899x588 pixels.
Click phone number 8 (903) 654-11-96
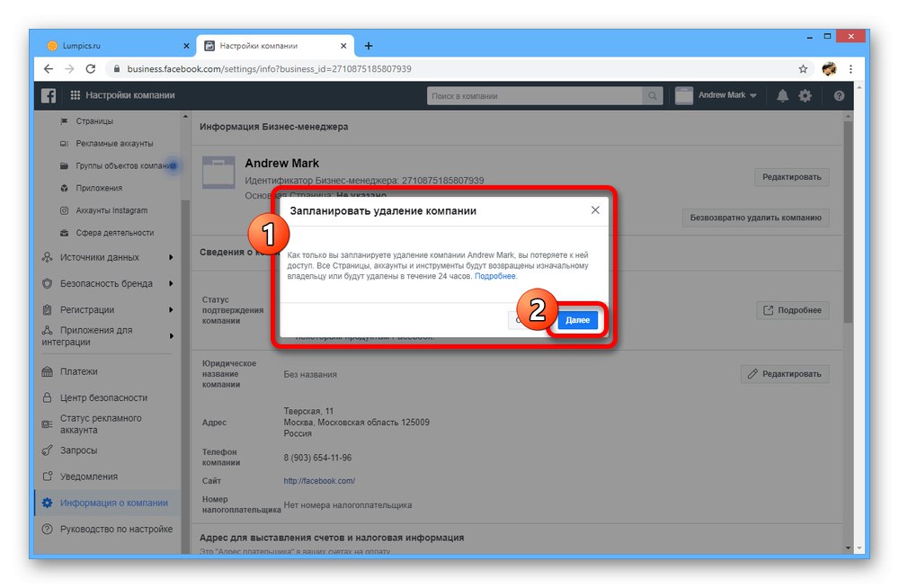(317, 458)
